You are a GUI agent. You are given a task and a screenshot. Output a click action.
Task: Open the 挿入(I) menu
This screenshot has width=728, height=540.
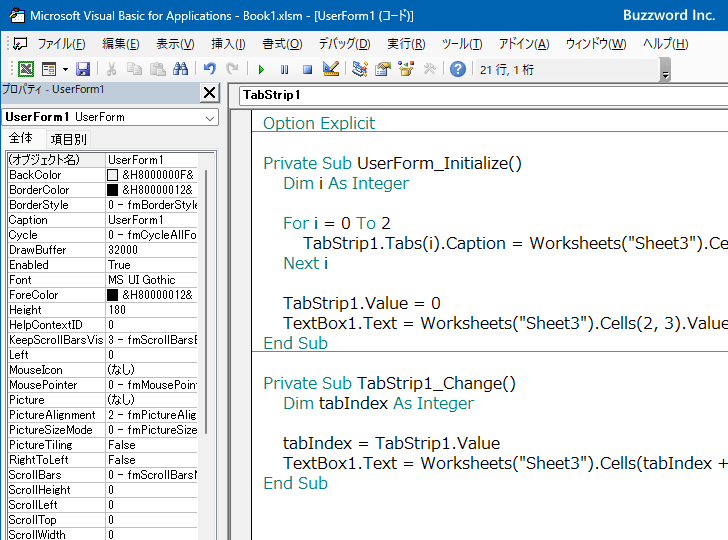228,44
